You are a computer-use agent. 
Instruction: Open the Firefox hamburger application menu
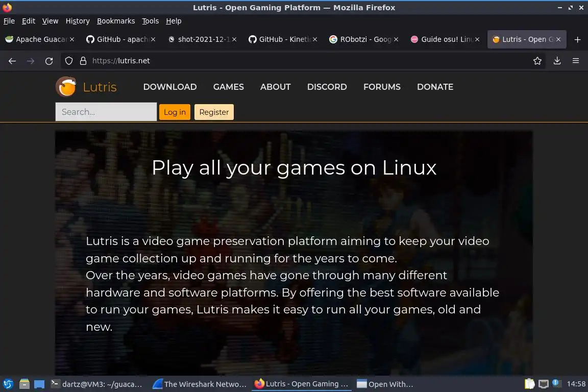(576, 61)
